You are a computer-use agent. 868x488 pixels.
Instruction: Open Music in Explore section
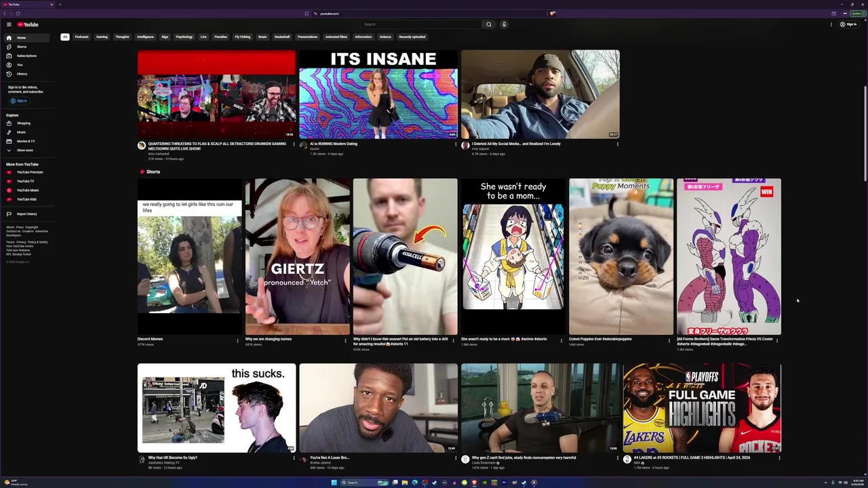pos(25,132)
